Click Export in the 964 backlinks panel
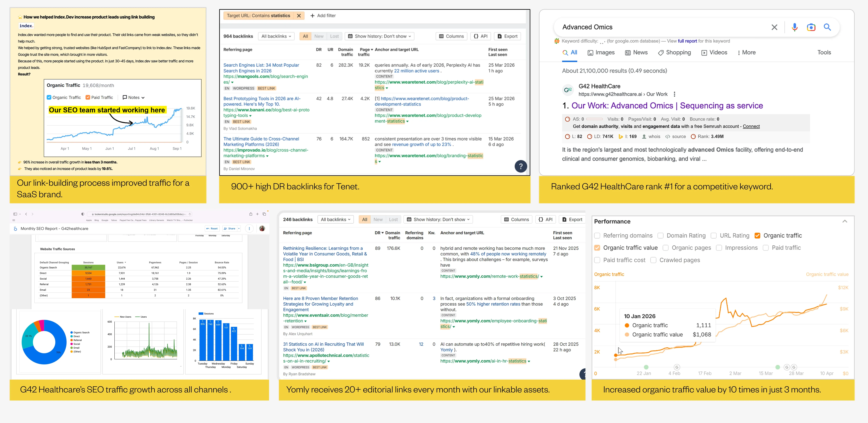This screenshot has width=868, height=423. point(507,36)
